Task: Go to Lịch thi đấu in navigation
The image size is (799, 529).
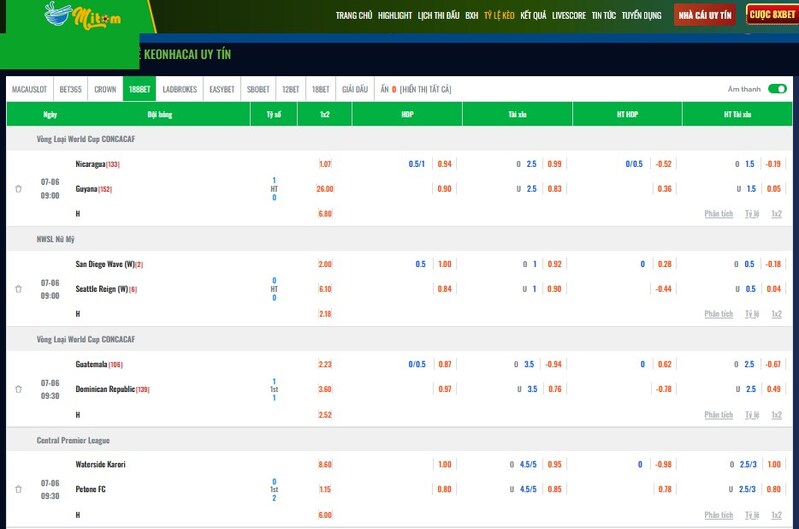Action: tap(439, 16)
